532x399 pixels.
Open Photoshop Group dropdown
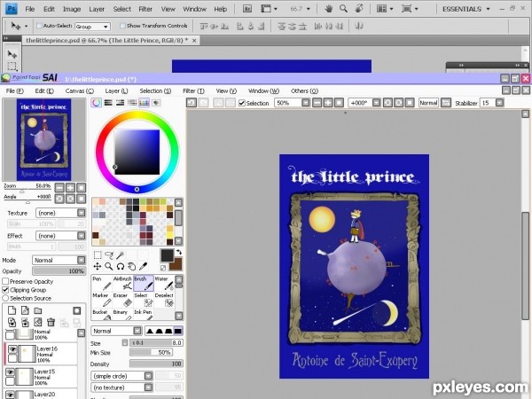(x=92, y=26)
